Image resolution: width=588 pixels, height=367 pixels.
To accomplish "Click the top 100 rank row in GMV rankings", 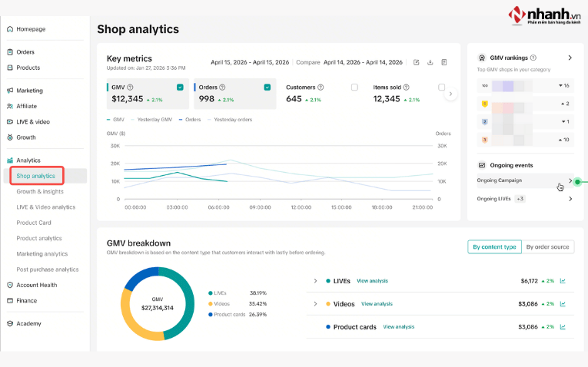I will [x=525, y=86].
